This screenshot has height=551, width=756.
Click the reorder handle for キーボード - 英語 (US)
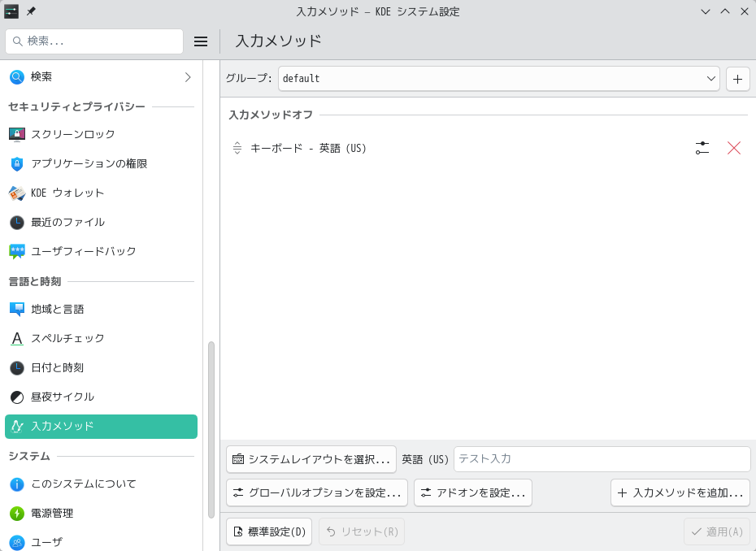237,148
